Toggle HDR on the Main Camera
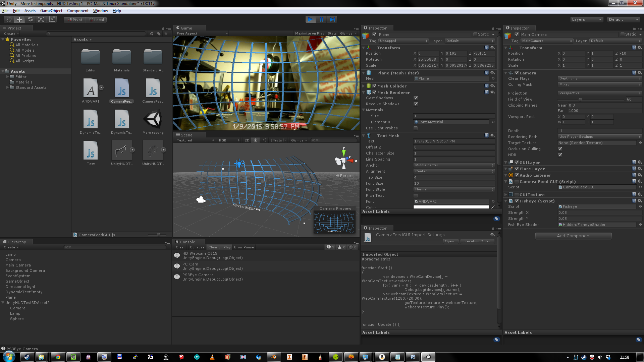The width and height of the screenshot is (644, 362). [560, 155]
